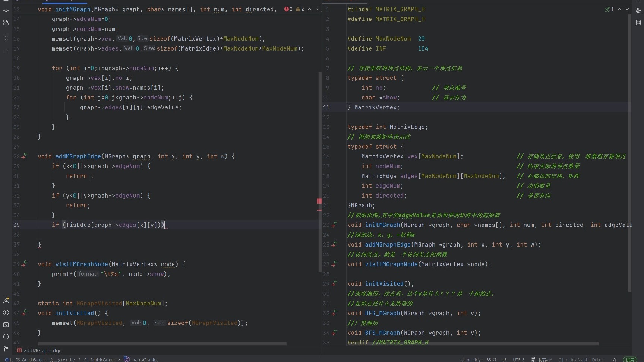Click the header gutter icon beside line 32
This screenshot has height=362, width=644.
334,313
